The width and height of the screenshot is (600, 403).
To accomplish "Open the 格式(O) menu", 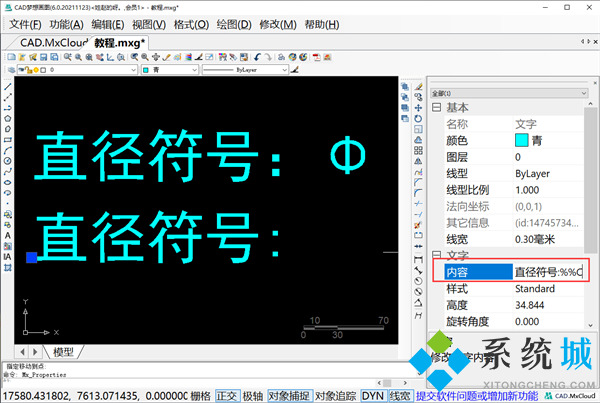I will pos(191,25).
